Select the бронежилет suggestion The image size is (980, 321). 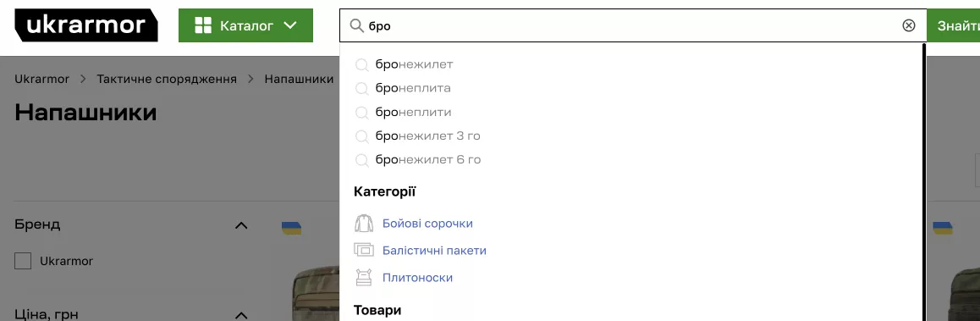414,64
